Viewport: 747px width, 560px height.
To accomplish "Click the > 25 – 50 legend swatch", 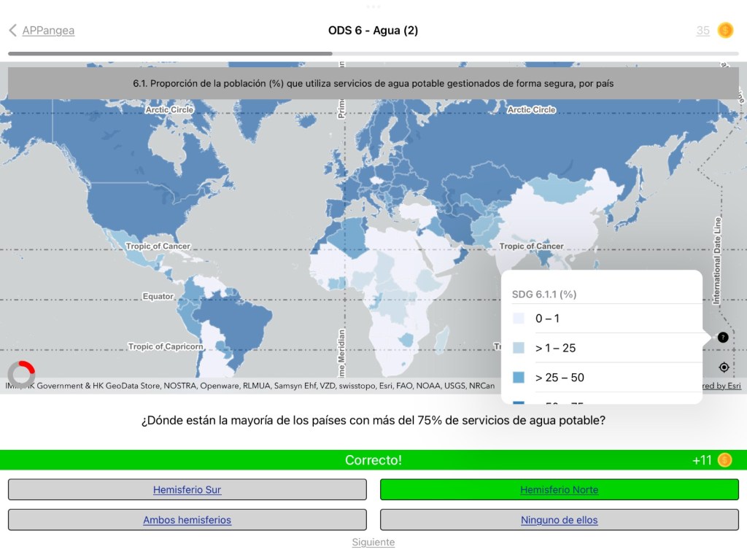I will click(519, 378).
